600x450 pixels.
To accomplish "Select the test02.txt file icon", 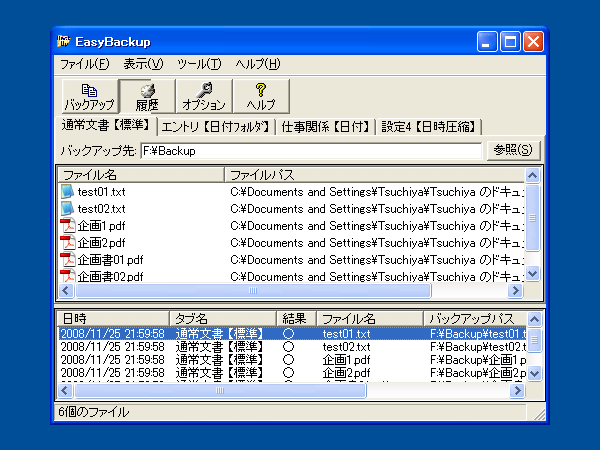I will click(x=67, y=209).
